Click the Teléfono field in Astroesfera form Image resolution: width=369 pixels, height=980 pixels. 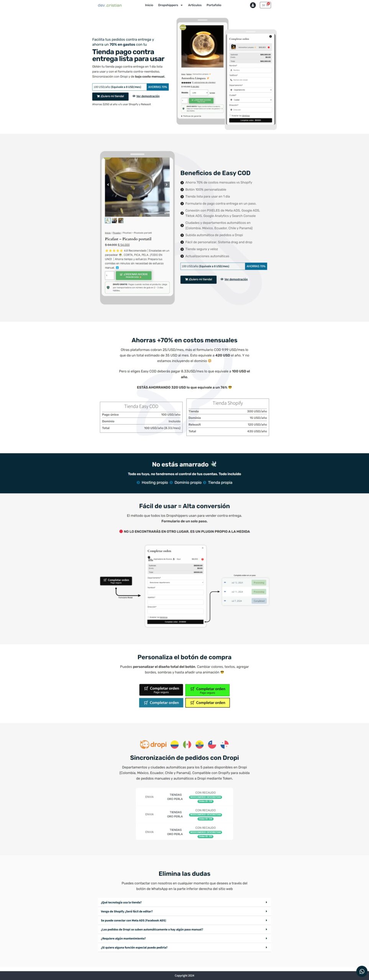(x=251, y=80)
